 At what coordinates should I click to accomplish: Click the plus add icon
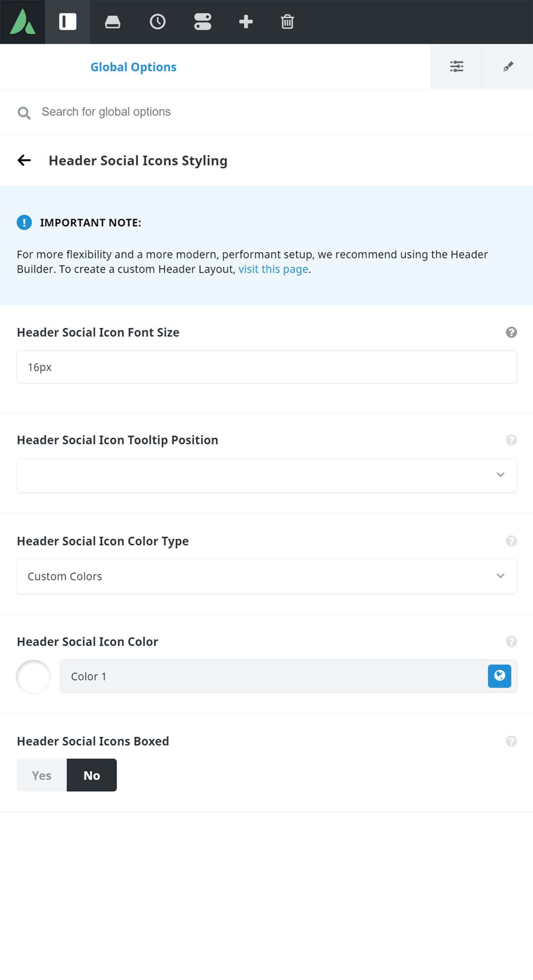pyautogui.click(x=246, y=22)
